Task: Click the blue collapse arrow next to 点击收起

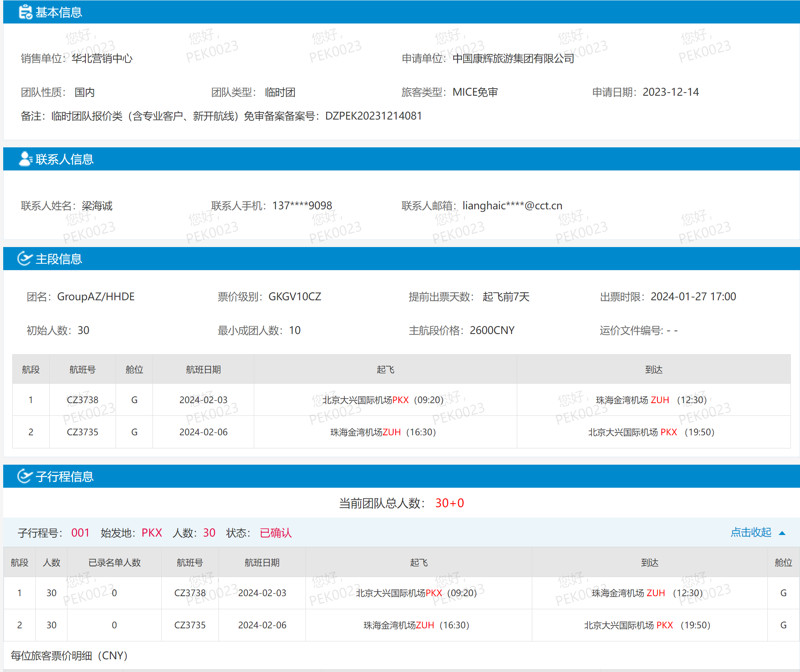Action: pos(782,533)
